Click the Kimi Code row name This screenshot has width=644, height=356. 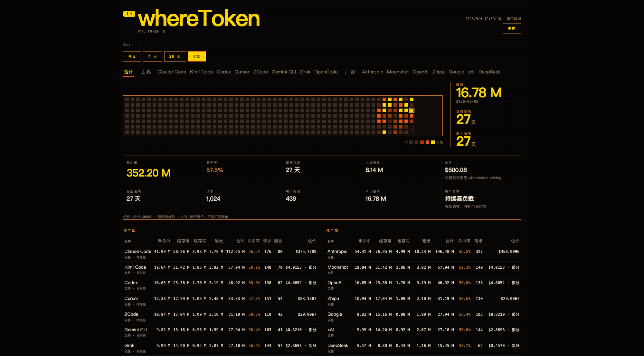135,267
